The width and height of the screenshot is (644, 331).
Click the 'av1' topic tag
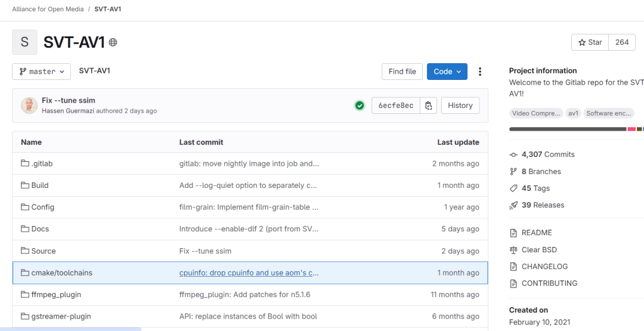(573, 113)
